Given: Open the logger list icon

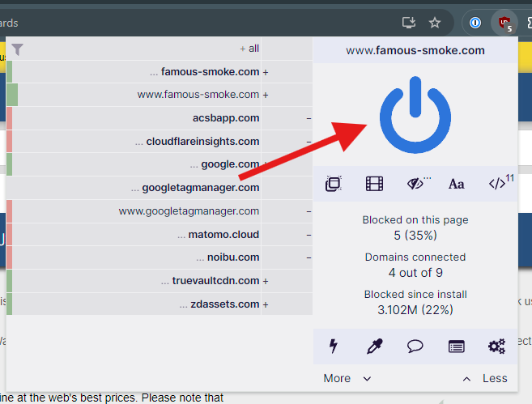Looking at the screenshot, I should 457,347.
